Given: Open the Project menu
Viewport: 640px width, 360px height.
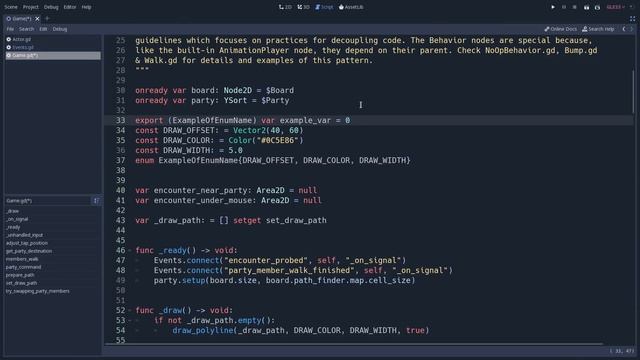Looking at the screenshot, I should click(x=31, y=7).
